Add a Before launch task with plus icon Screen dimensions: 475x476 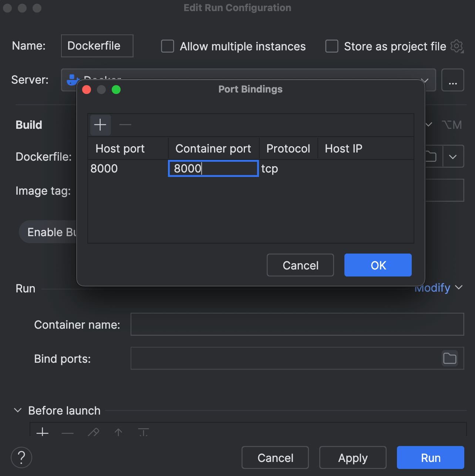point(43,432)
